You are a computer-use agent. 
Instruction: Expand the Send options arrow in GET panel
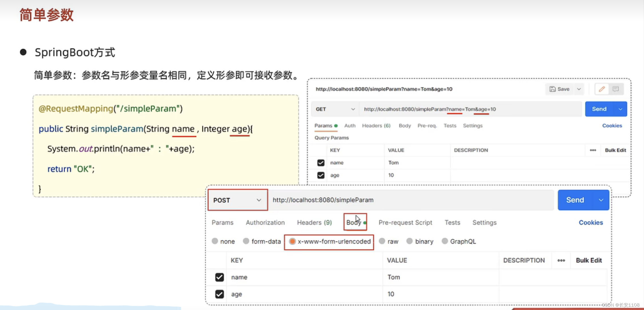621,109
